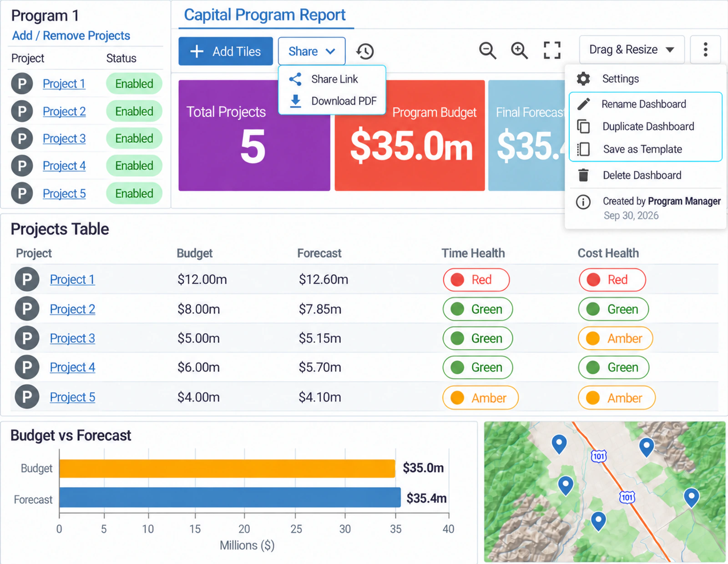Open the Add / Remove Projects link
This screenshot has width=728, height=564.
tap(71, 35)
